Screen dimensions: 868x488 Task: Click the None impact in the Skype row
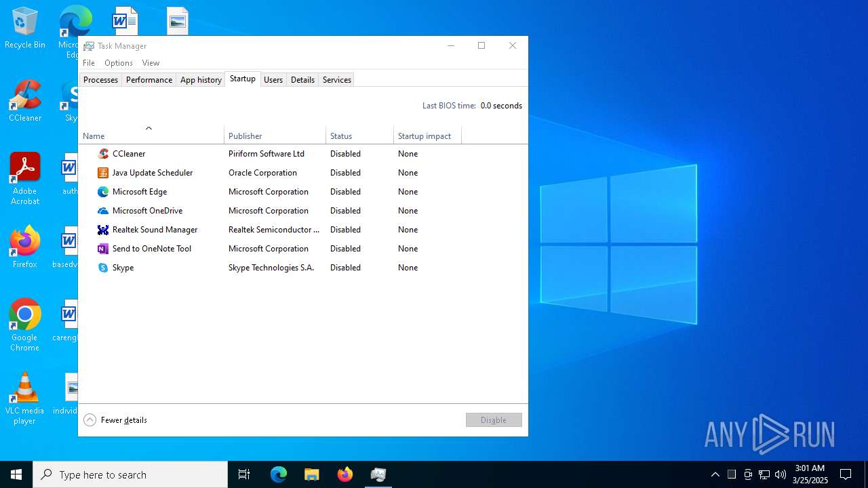click(408, 268)
